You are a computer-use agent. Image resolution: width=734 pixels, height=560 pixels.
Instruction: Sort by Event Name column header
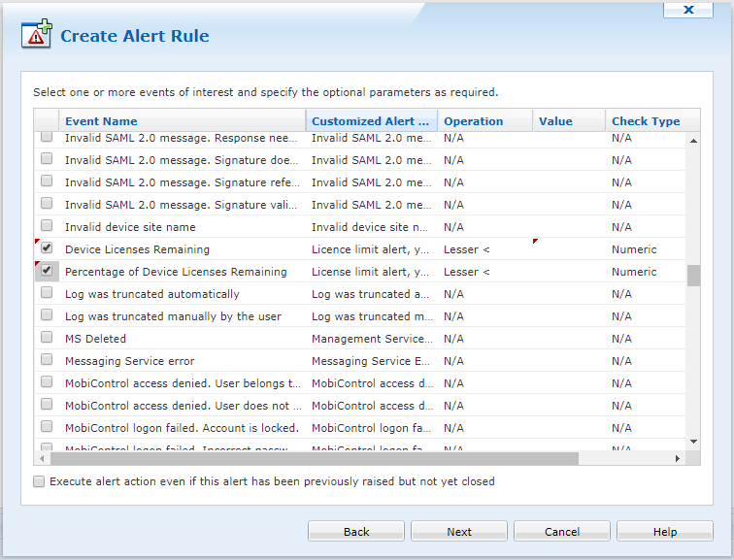pos(182,121)
